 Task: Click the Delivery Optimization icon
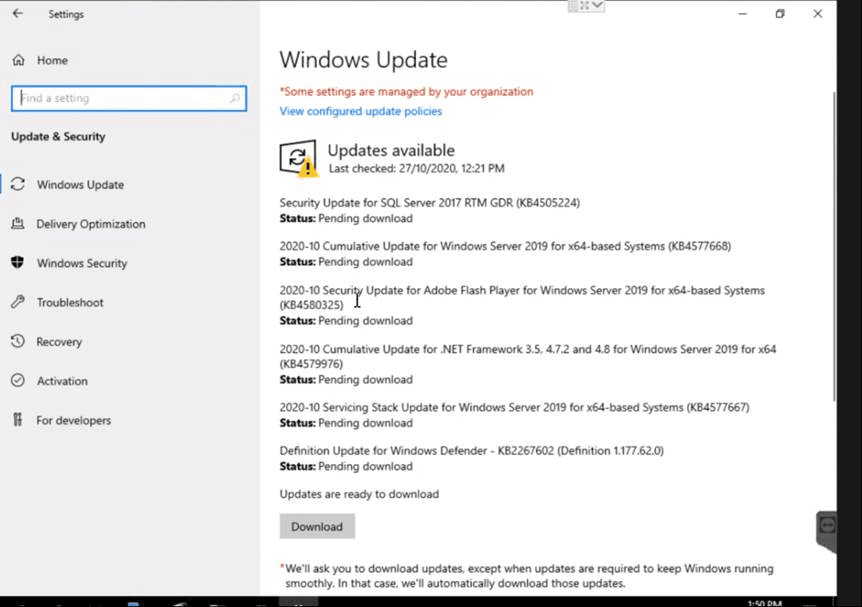[18, 223]
